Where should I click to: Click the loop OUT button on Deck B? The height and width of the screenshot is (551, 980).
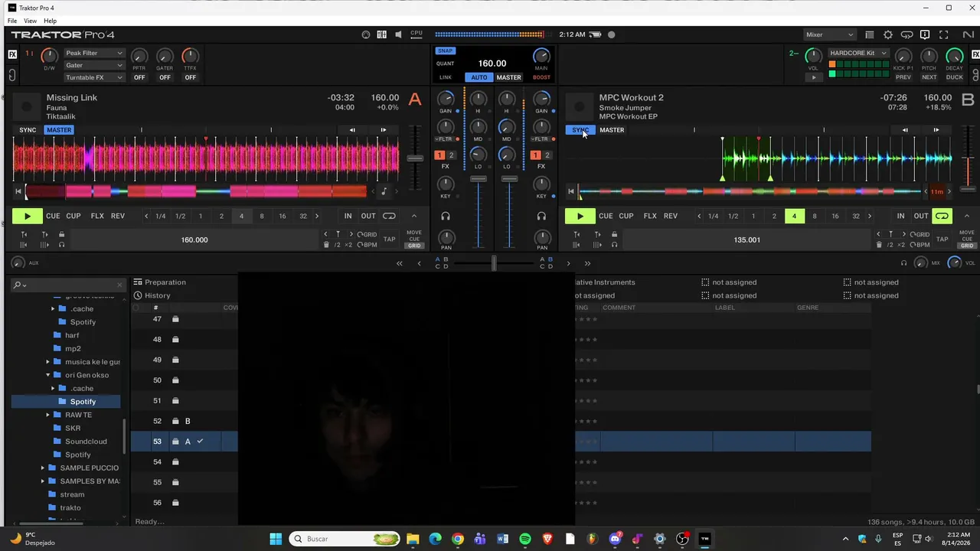pos(921,216)
